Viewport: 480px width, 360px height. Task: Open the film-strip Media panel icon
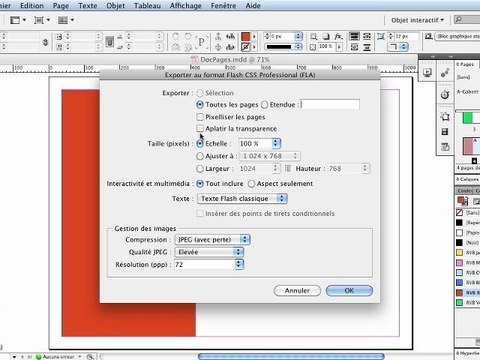(x=445, y=132)
